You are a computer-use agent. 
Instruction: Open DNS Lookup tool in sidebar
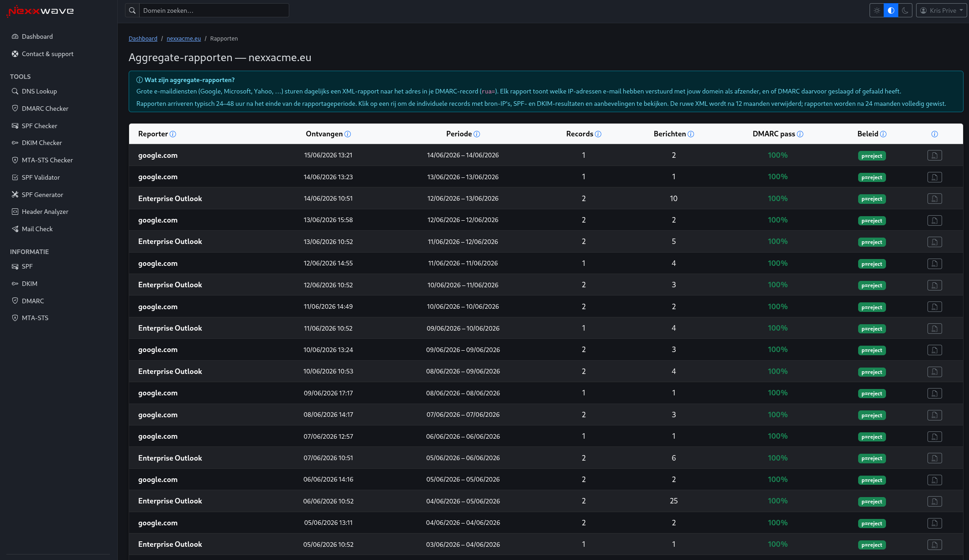pyautogui.click(x=39, y=91)
